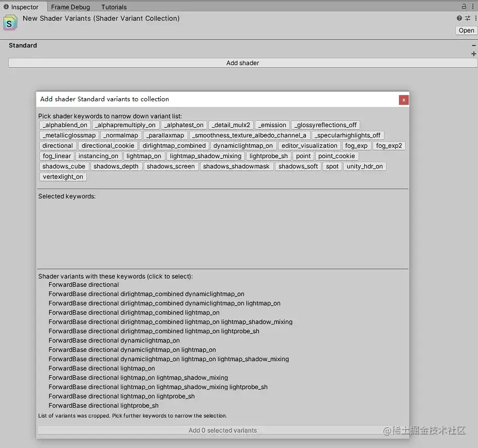This screenshot has height=448, width=478.
Task: Pick the _metallicglossmap keyword
Action: (69, 135)
